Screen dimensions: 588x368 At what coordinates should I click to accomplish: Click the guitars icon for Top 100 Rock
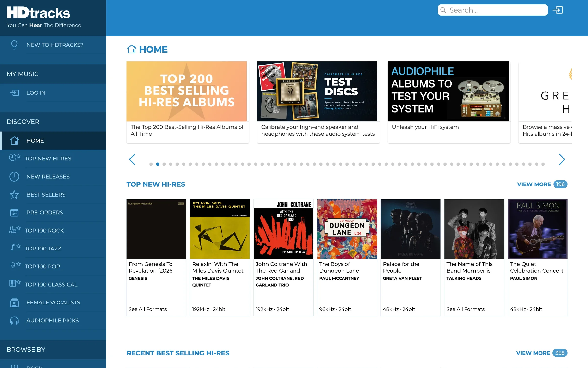pos(15,230)
